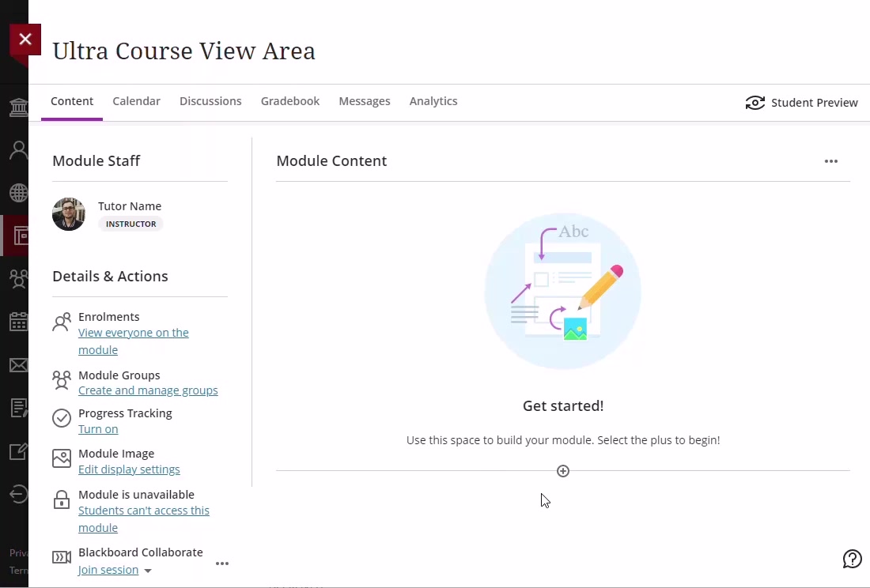Select the plus to add module content

[562, 470]
